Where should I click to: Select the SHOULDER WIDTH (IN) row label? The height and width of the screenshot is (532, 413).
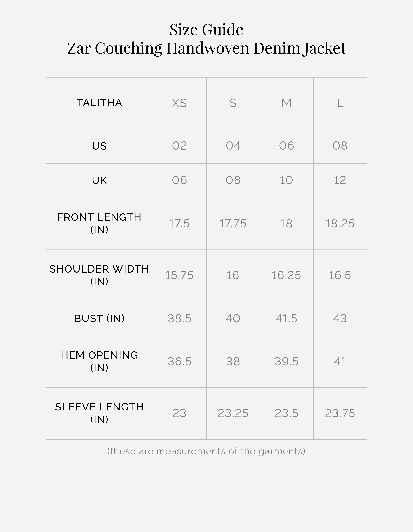99,275
